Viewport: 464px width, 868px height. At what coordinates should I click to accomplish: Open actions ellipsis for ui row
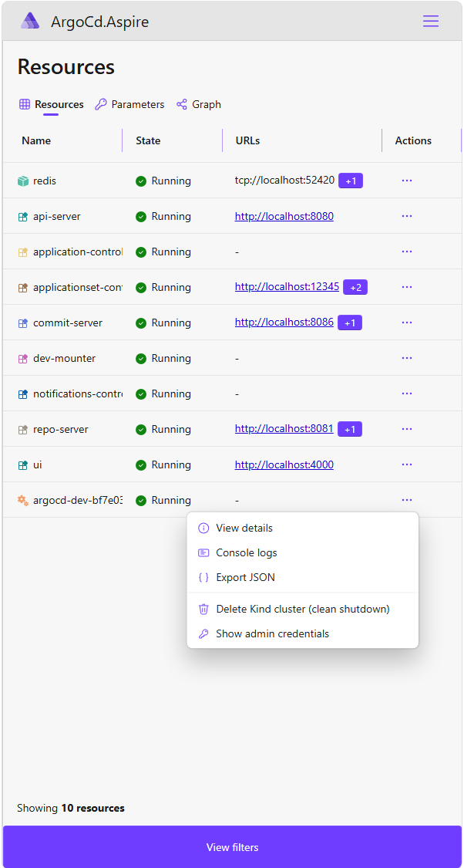407,464
